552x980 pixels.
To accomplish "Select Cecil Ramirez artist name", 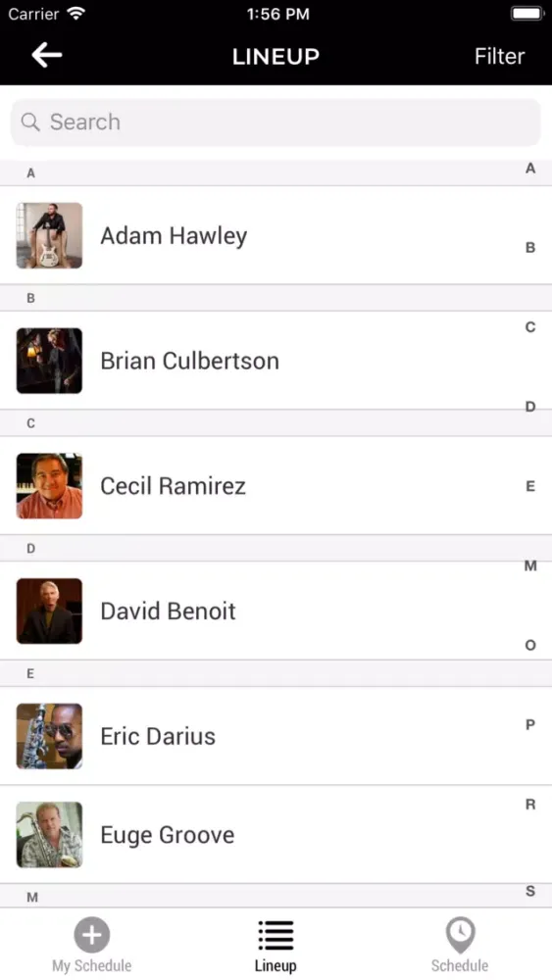I will (x=174, y=486).
